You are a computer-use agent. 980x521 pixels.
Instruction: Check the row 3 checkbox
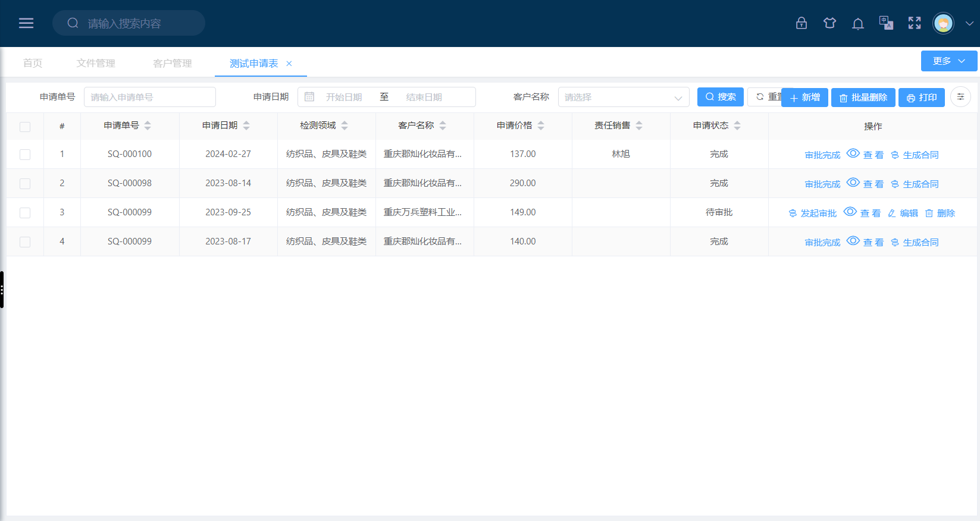tap(25, 213)
